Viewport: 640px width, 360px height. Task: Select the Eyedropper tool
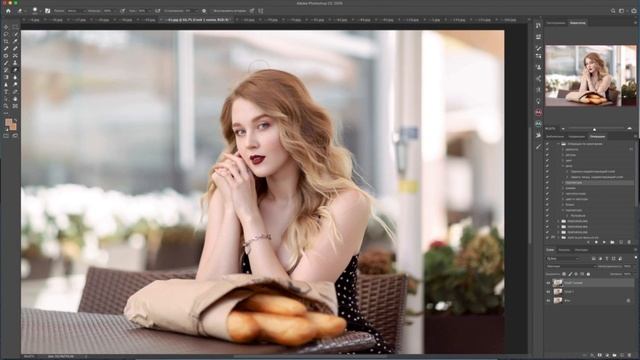(15, 42)
